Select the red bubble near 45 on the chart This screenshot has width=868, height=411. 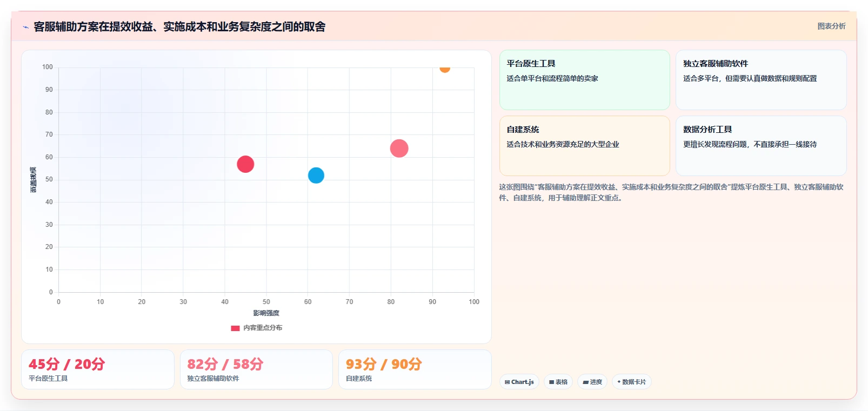(x=245, y=164)
